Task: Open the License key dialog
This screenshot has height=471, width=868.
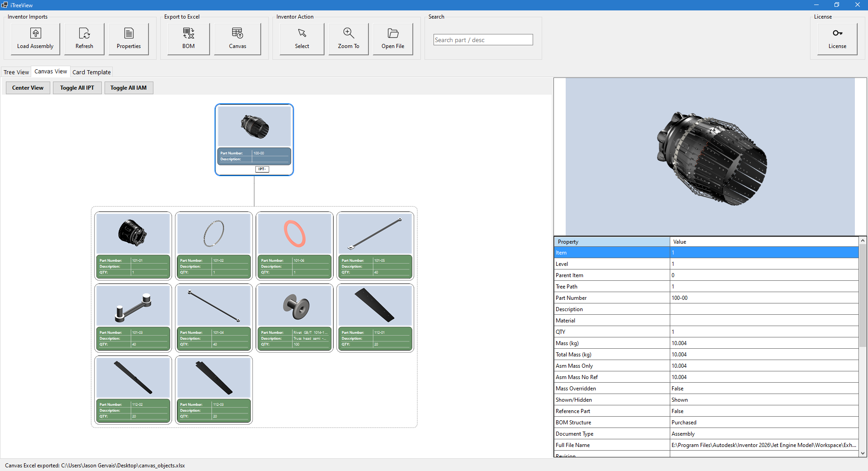Action: click(x=837, y=39)
